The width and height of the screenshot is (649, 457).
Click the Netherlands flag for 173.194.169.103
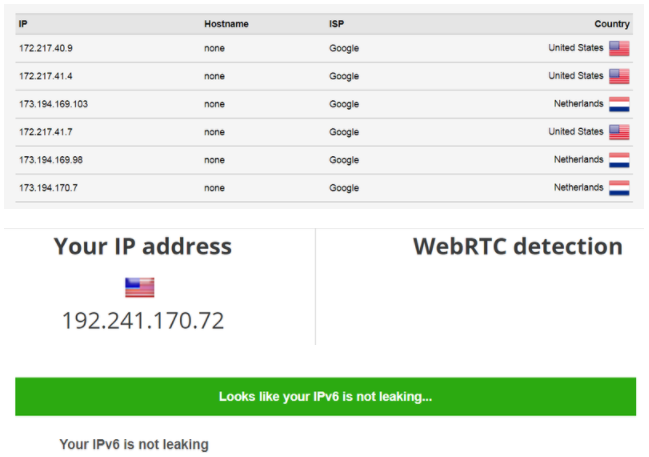[619, 104]
